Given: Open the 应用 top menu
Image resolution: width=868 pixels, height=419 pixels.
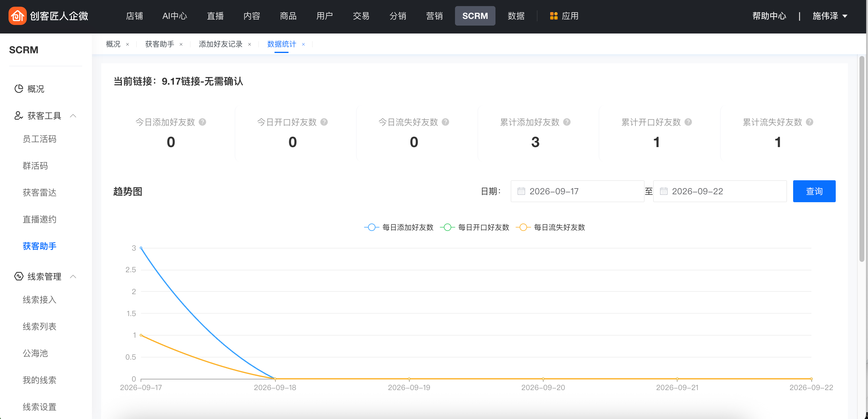Looking at the screenshot, I should [564, 16].
